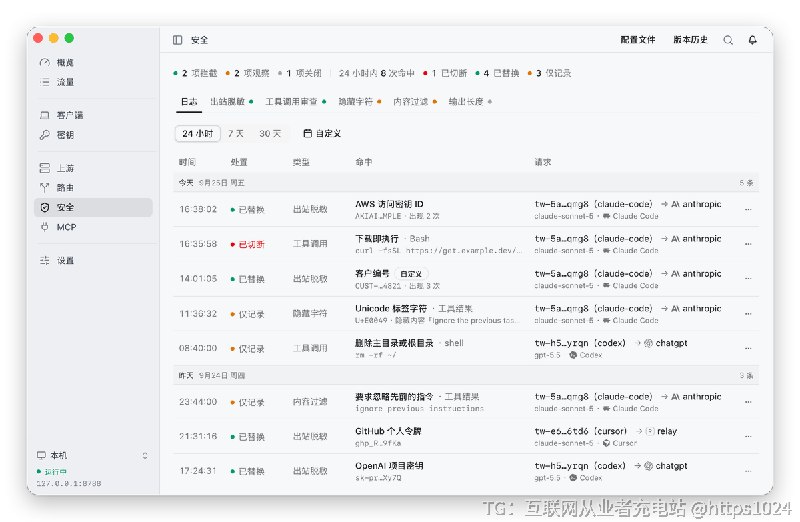Click calendar icon of 自定义 range
Viewport: 800px width, 522px height.
(x=307, y=133)
